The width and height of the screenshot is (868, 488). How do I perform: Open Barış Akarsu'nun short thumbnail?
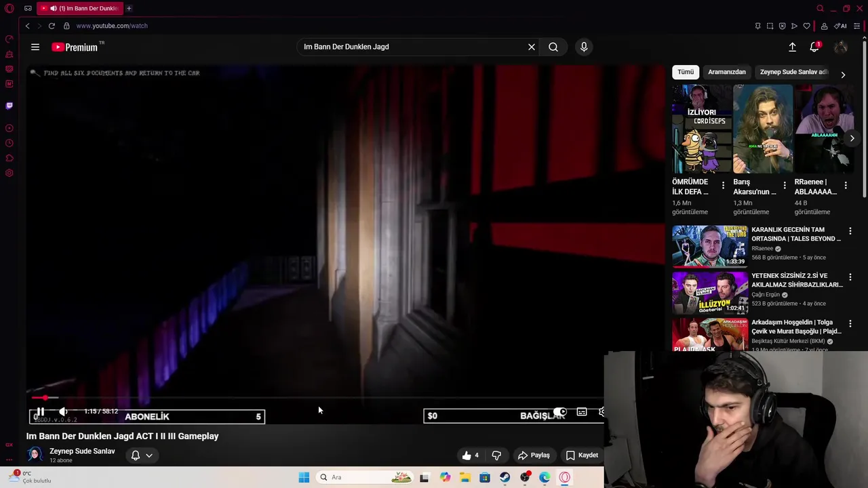click(x=763, y=129)
